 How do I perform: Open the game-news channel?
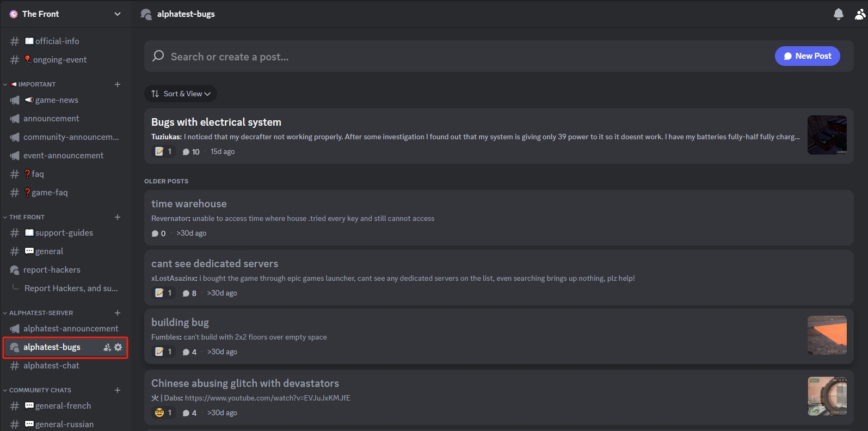click(x=57, y=100)
